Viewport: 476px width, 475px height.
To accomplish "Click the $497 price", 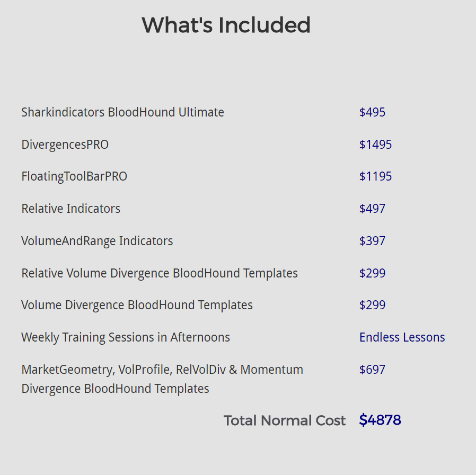I will coord(372,209).
